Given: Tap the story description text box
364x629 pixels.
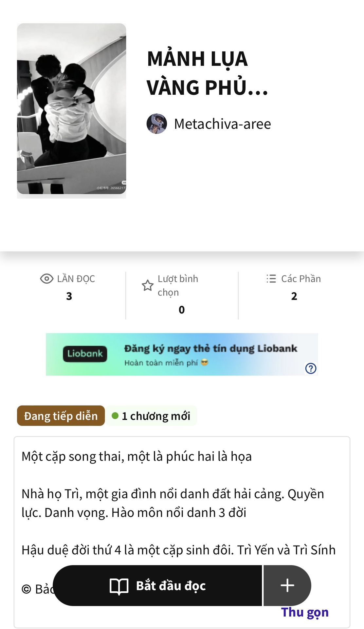Looking at the screenshot, I should [x=182, y=503].
